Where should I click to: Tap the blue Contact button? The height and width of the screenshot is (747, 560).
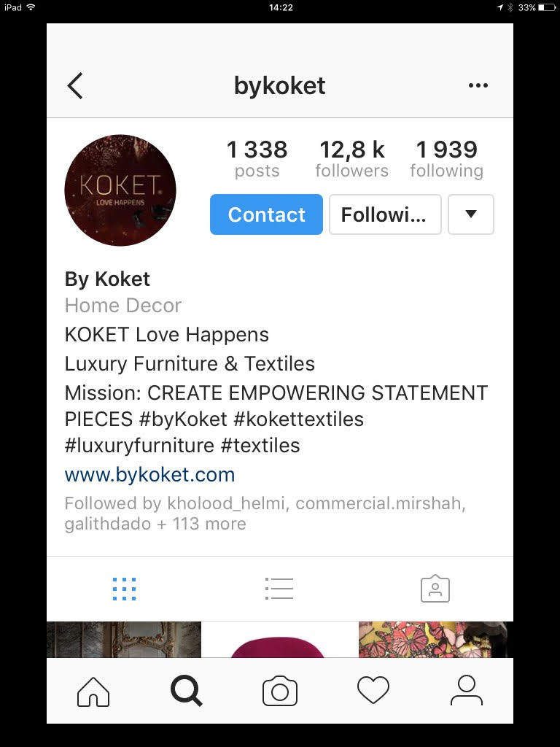click(266, 214)
